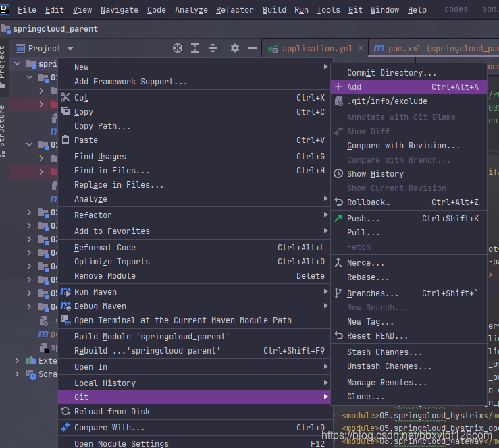Viewport: 499px width, 448px height.
Task: Click the plus icon beside Add
Action: (x=338, y=86)
